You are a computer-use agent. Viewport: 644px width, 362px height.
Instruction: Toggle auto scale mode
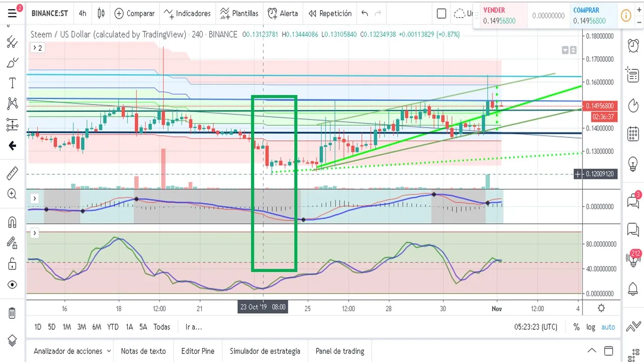point(608,327)
